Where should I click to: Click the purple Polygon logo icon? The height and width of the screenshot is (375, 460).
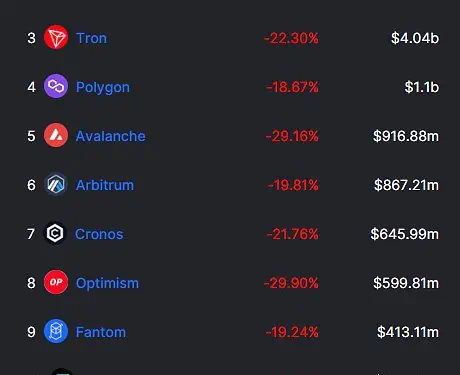pyautogui.click(x=56, y=86)
